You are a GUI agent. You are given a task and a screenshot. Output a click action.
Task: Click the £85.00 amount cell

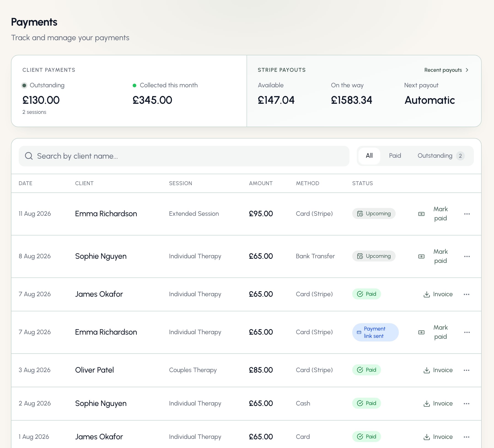[261, 370]
